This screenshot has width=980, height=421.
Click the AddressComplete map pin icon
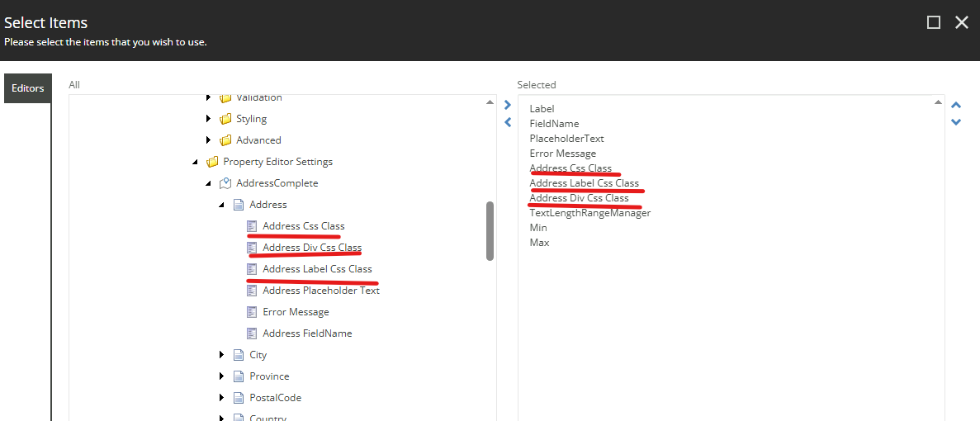coord(225,183)
